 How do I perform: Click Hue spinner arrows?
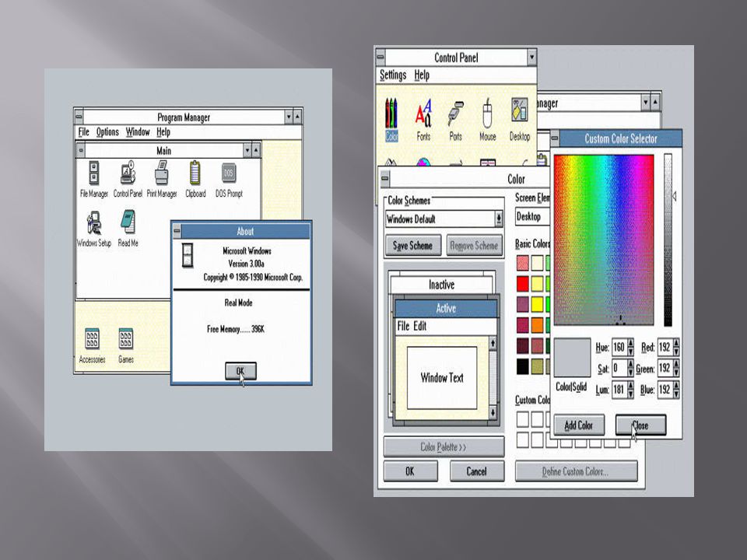(631, 347)
